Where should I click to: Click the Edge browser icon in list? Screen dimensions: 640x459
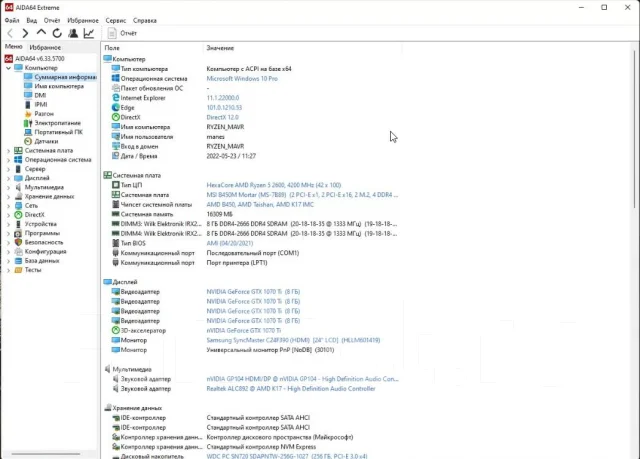pyautogui.click(x=116, y=108)
